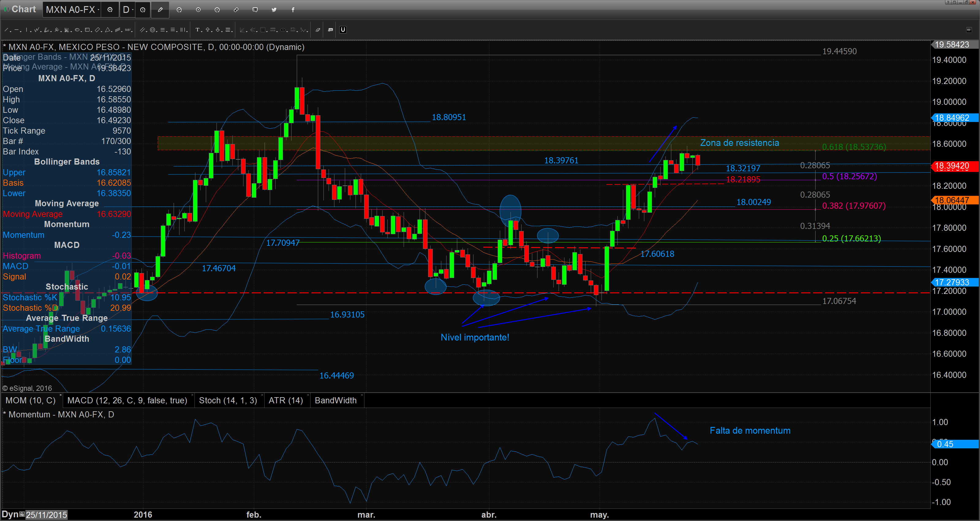Screen dimensions: 980x521
Task: Click the magnet snap toggle icon
Action: tap(343, 30)
